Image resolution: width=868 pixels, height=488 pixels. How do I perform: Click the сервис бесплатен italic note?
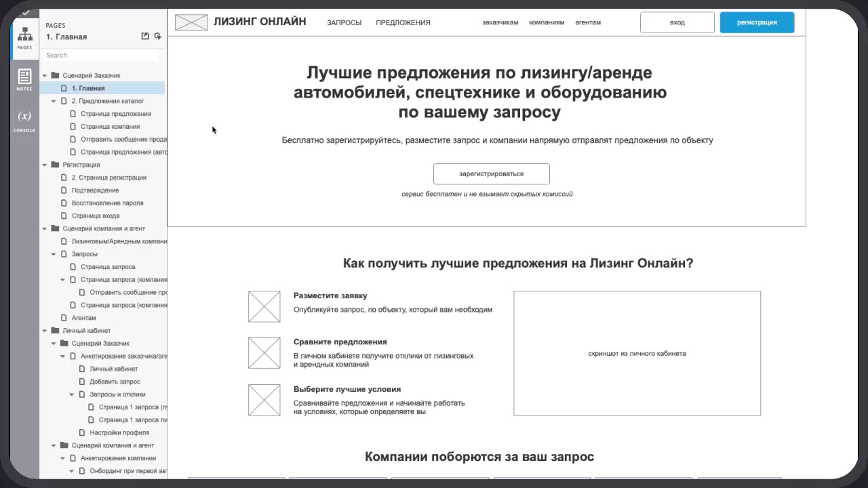[x=487, y=194]
